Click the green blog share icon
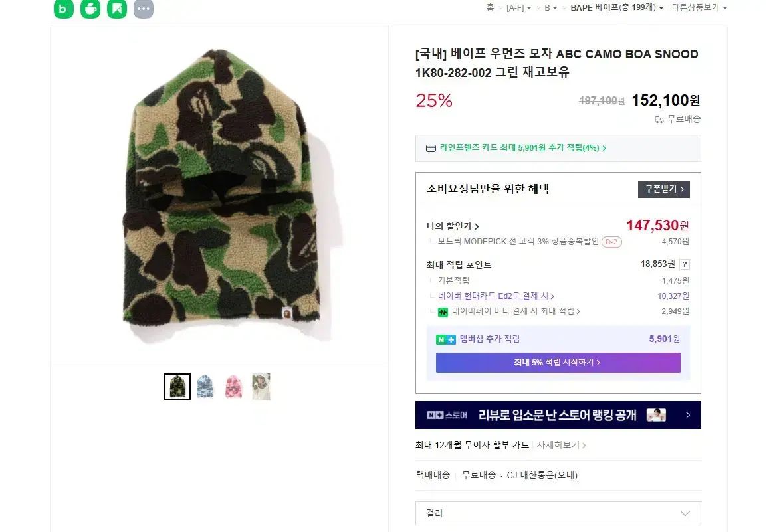The height and width of the screenshot is (532, 771). [64, 9]
